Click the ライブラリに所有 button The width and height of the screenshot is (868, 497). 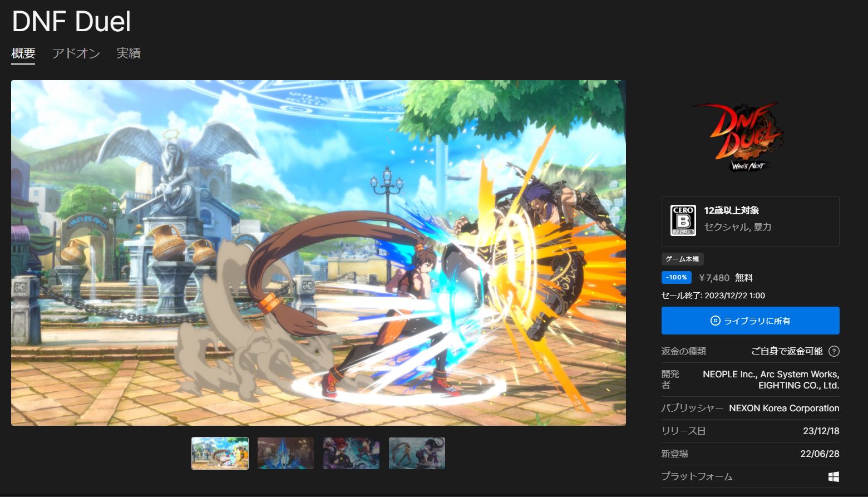coord(750,320)
